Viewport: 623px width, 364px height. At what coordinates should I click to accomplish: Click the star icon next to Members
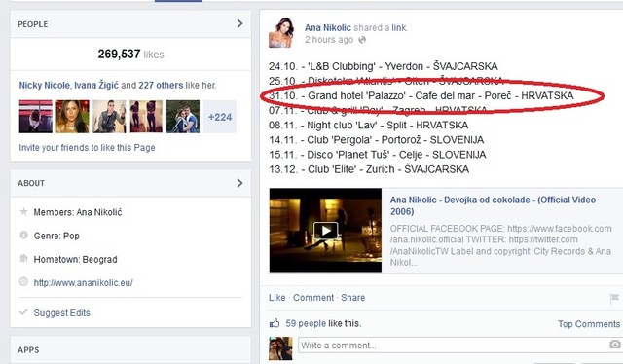(x=23, y=211)
